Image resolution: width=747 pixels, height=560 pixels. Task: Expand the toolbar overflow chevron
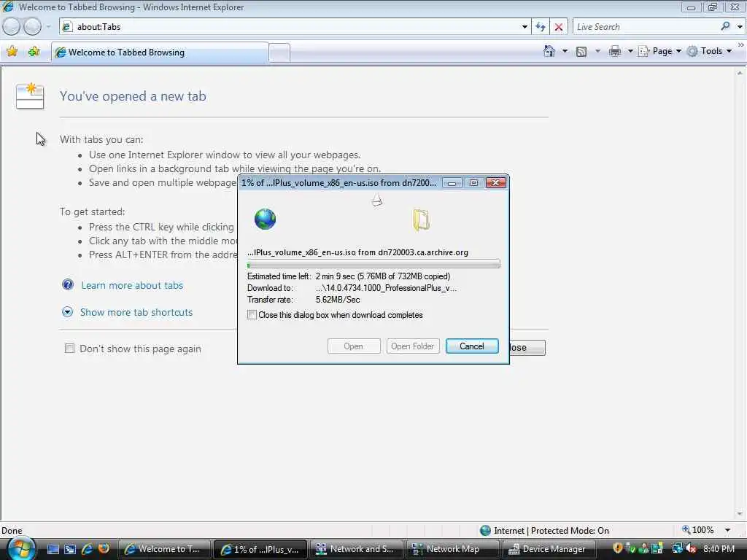tap(741, 44)
